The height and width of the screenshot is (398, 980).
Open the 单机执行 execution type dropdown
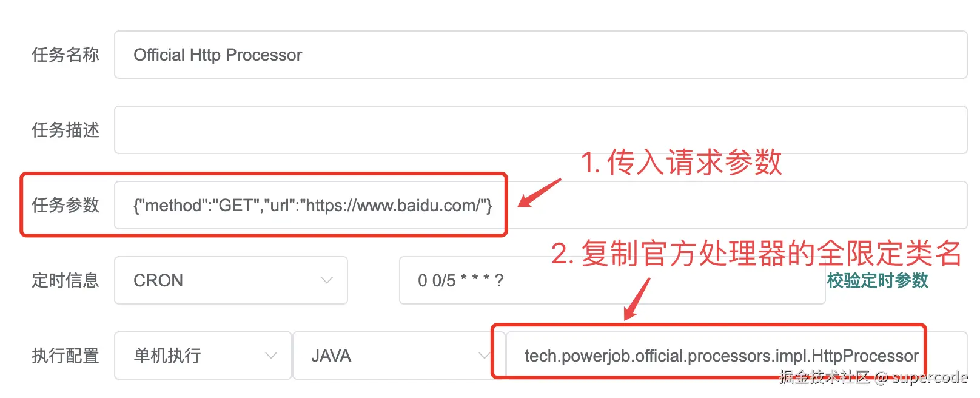pos(203,356)
